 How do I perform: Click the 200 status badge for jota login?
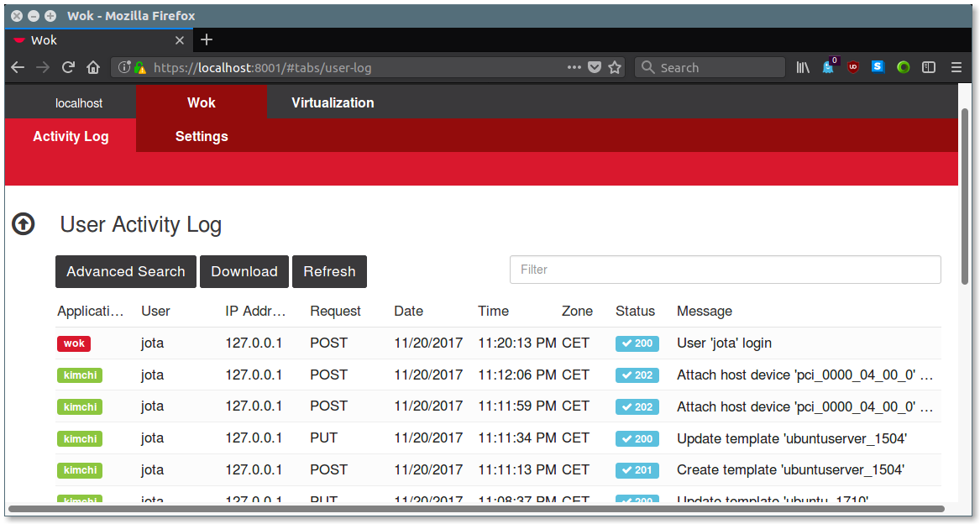click(637, 343)
